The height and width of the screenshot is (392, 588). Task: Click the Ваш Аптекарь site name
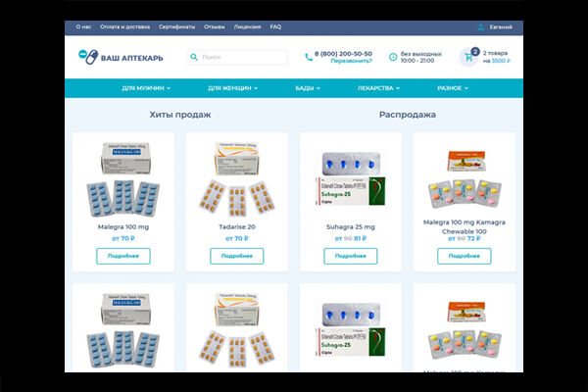tap(132, 58)
